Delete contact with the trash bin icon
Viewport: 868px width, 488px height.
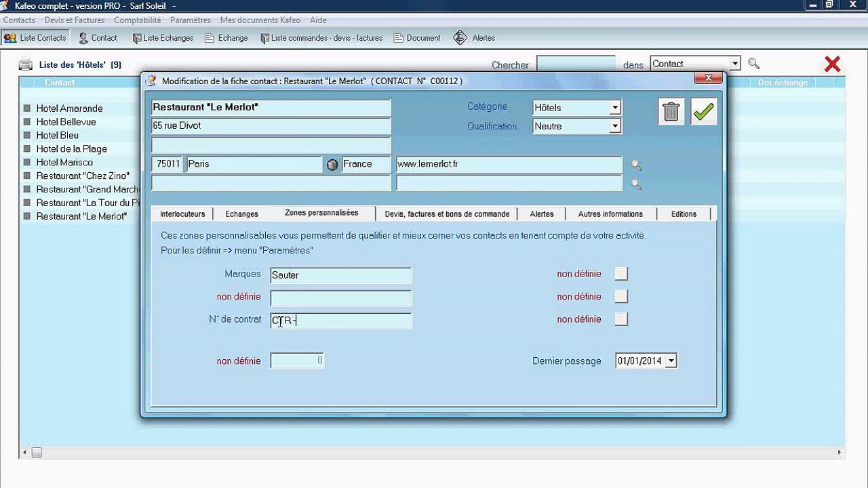(x=671, y=112)
